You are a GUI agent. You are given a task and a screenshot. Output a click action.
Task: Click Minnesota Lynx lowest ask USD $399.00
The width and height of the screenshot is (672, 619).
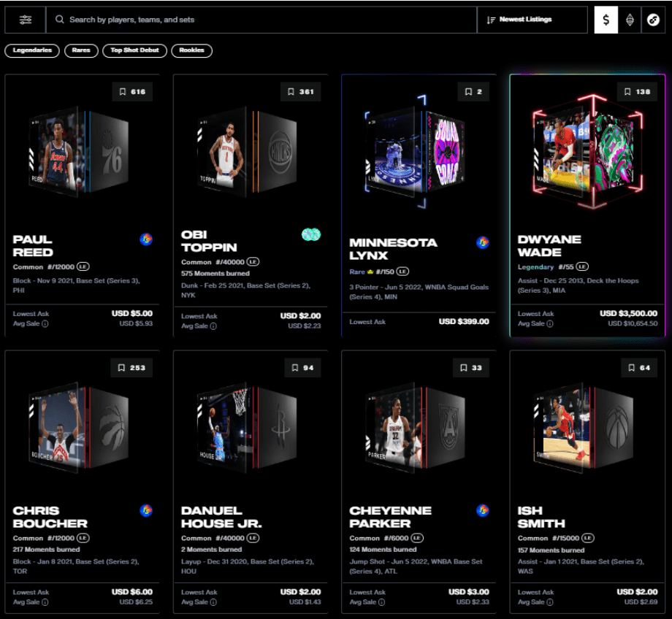[x=464, y=321]
